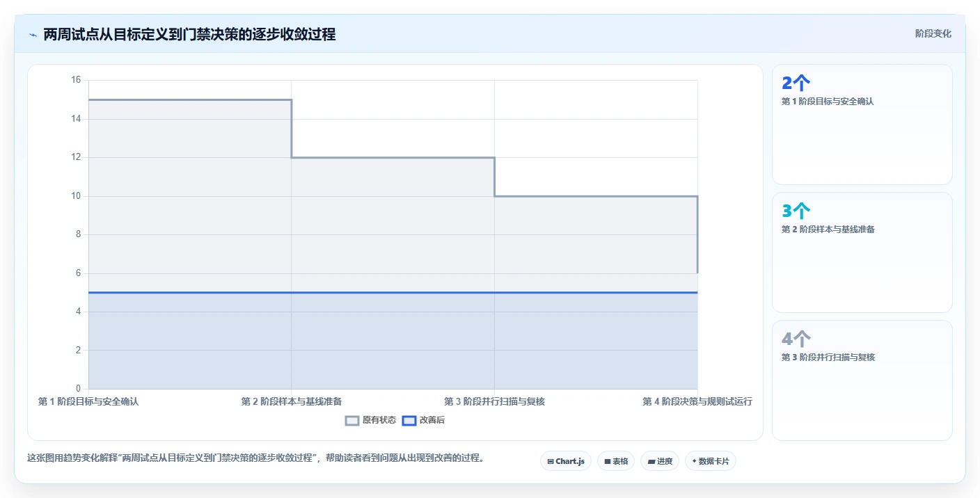Click the 阶段变化 label in the header
Screen dimensions: 980x498
pos(933,33)
